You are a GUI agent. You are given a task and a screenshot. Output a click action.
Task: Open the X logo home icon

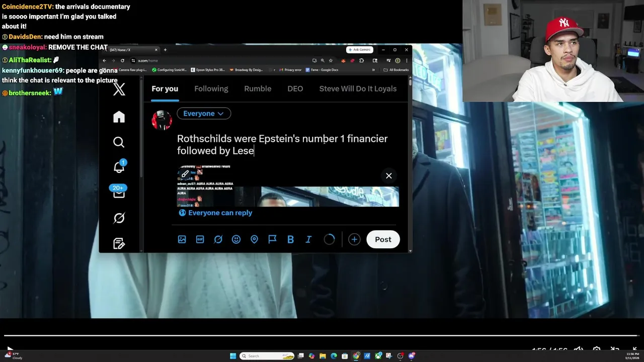(x=119, y=89)
